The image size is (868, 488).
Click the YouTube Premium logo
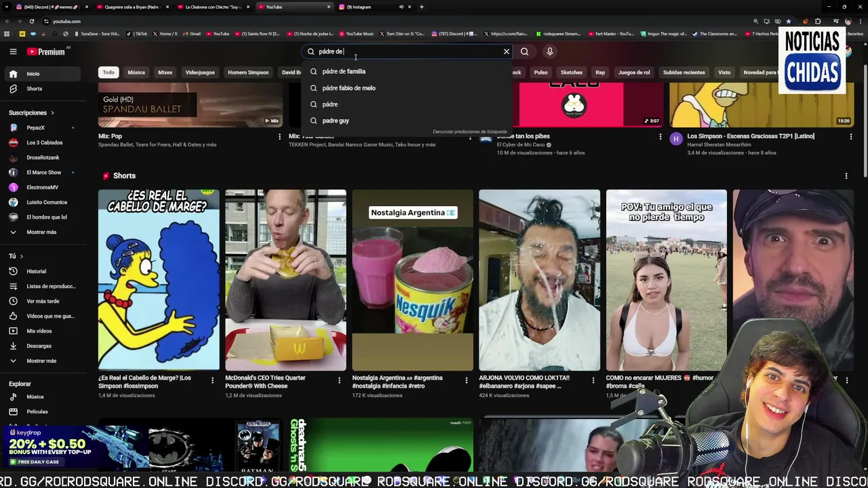(46, 52)
